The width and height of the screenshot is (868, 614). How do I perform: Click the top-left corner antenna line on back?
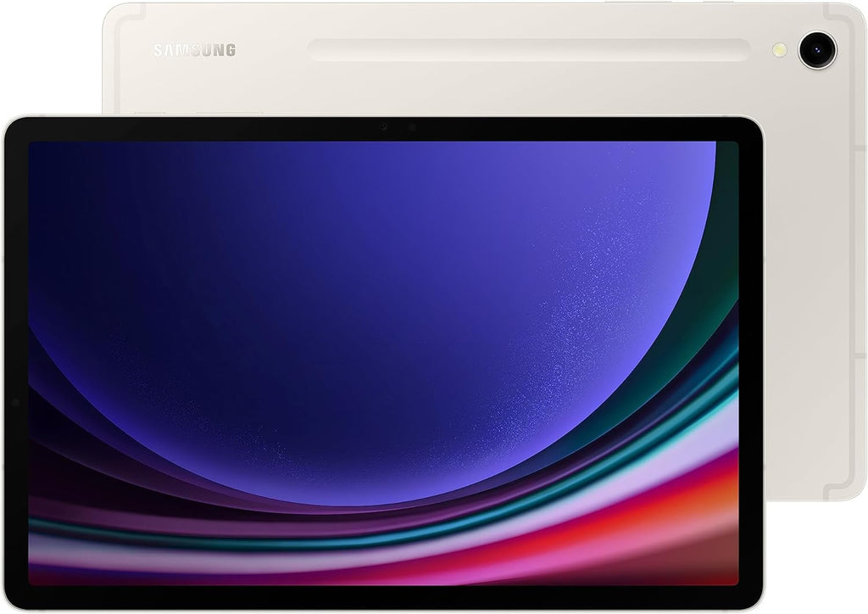point(114,19)
